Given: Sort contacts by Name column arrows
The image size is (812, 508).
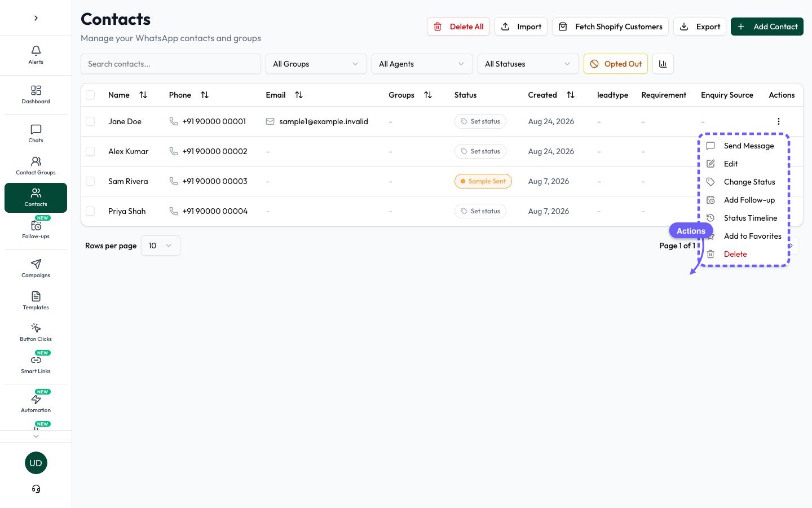Looking at the screenshot, I should 143,95.
